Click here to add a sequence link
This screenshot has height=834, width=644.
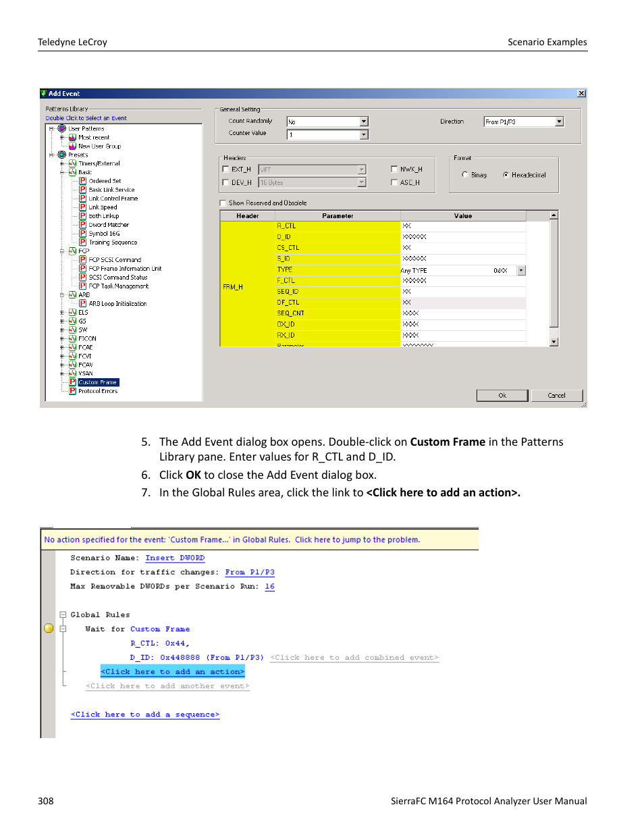click(x=145, y=714)
